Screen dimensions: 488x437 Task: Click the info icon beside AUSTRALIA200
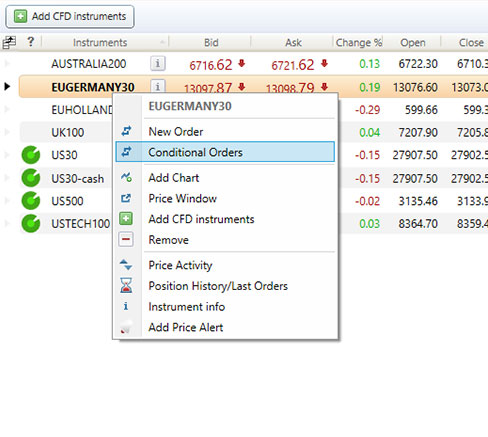[x=158, y=63]
